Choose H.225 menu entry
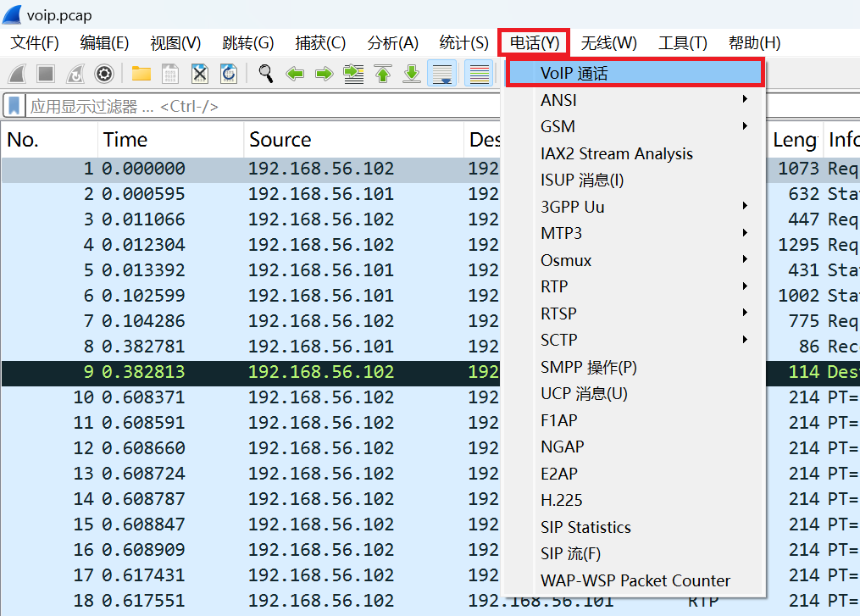The width and height of the screenshot is (860, 616). point(635,500)
